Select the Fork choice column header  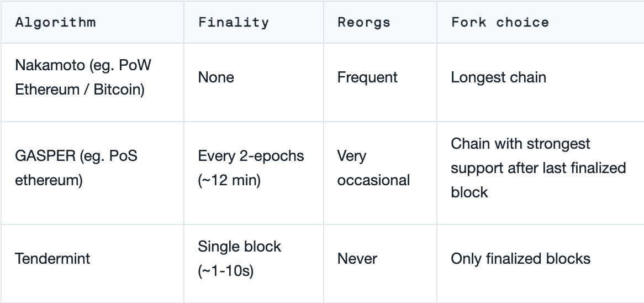click(500, 23)
